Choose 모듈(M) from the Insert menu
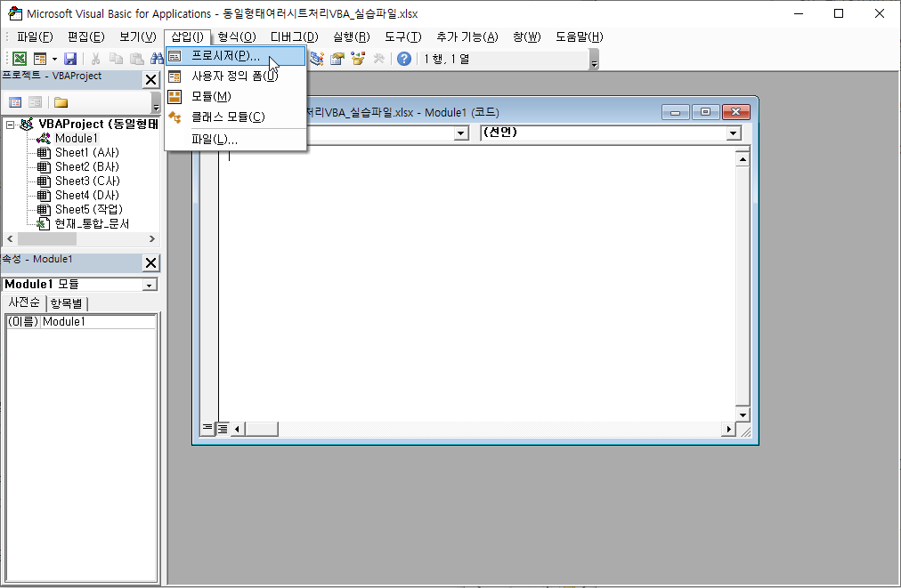Screen dimensions: 901x588 [x=236, y=96]
